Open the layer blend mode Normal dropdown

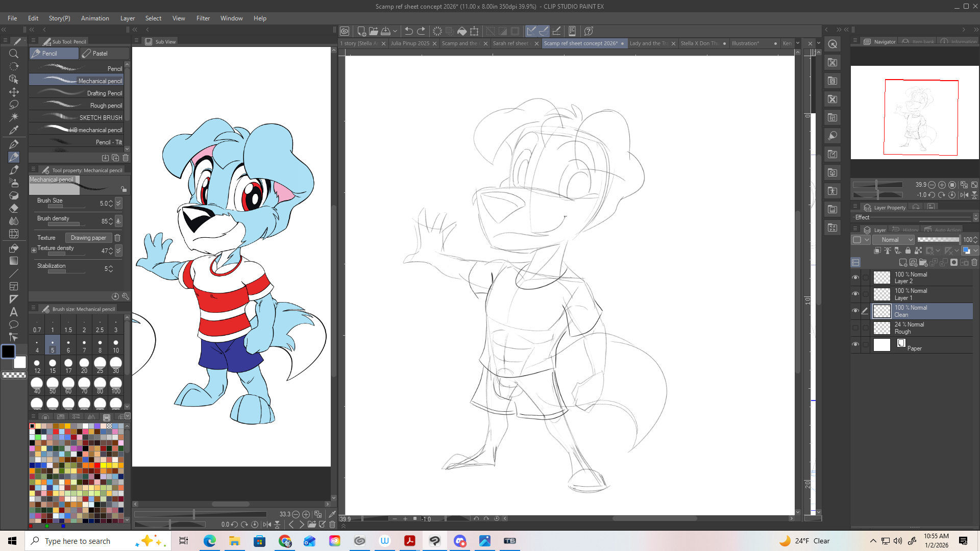[893, 240]
